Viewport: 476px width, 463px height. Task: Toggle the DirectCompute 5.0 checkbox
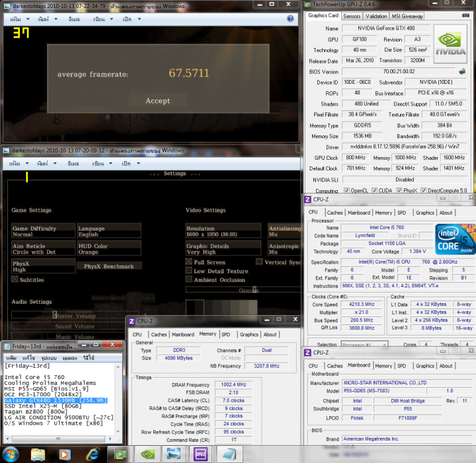pos(424,190)
